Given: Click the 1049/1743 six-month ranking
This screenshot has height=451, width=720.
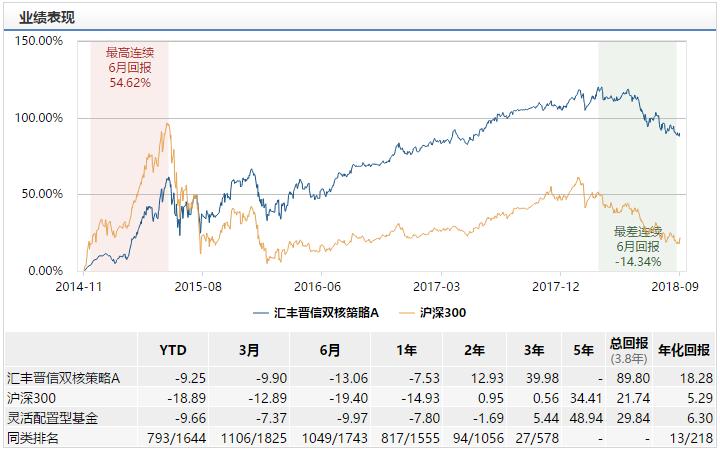Looking at the screenshot, I should click(335, 438).
